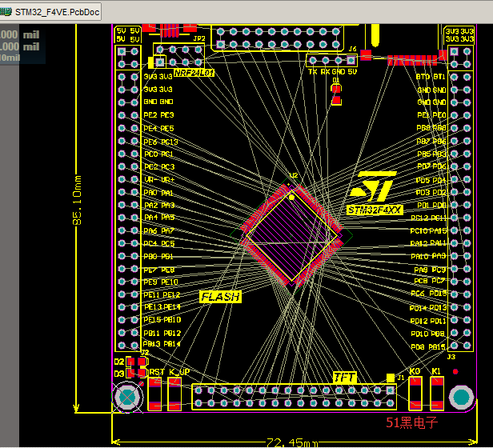Select the square pin-1 pad of J6

pyautogui.click(x=351, y=60)
